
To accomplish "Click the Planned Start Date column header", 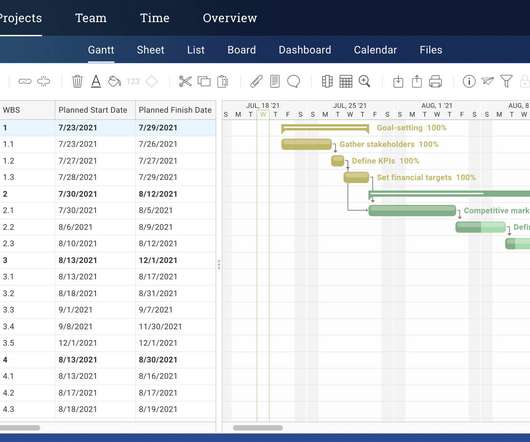I will pyautogui.click(x=93, y=110).
